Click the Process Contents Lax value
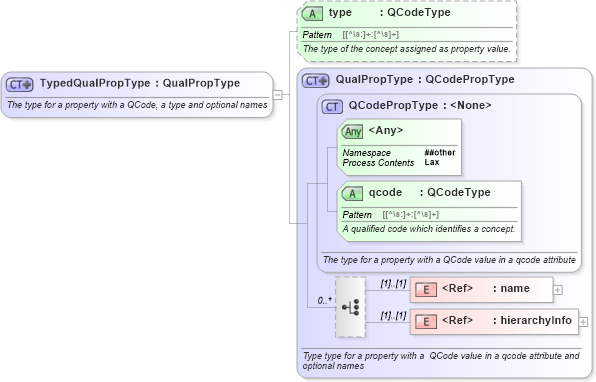This screenshot has width=596, height=382. point(432,162)
